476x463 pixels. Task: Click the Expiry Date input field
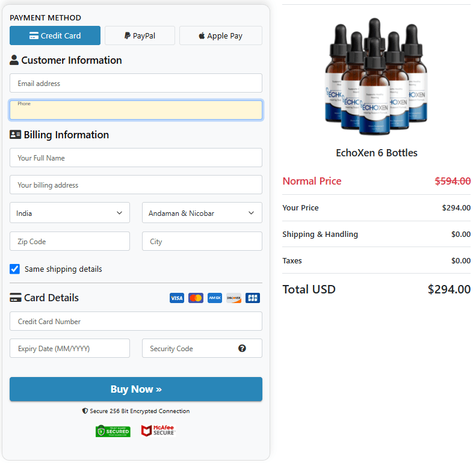[x=70, y=348]
